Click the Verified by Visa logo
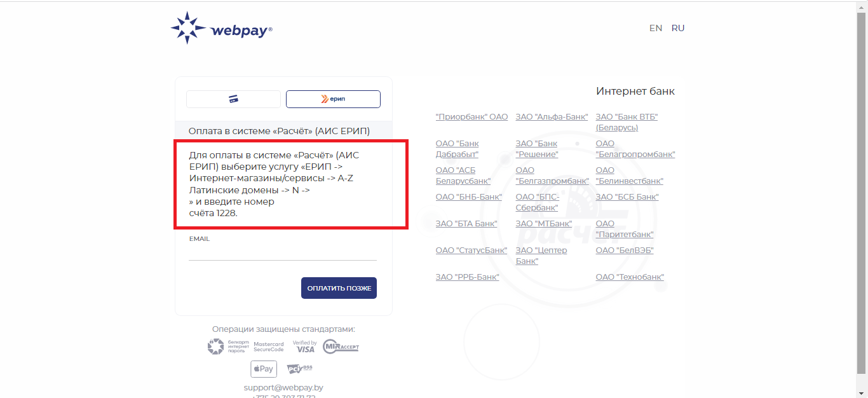Viewport: 868px width, 398px height. pyautogui.click(x=304, y=347)
